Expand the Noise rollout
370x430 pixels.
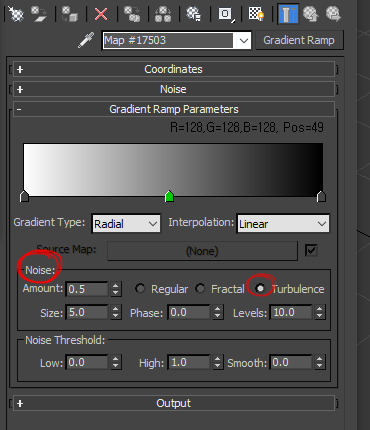click(x=174, y=89)
